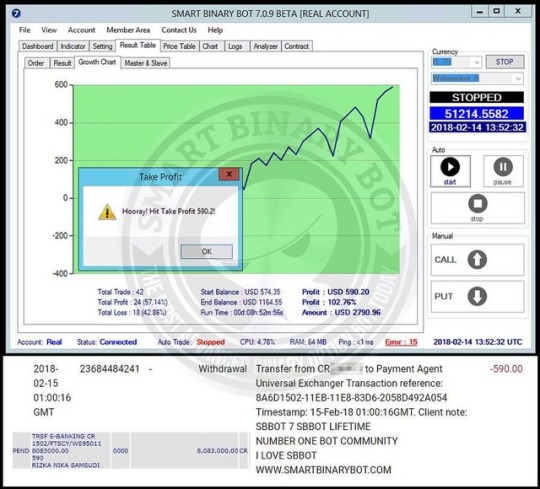The width and height of the screenshot is (540, 489).
Task: Click Auto Trade: Stopped in status bar
Action: pos(191,342)
